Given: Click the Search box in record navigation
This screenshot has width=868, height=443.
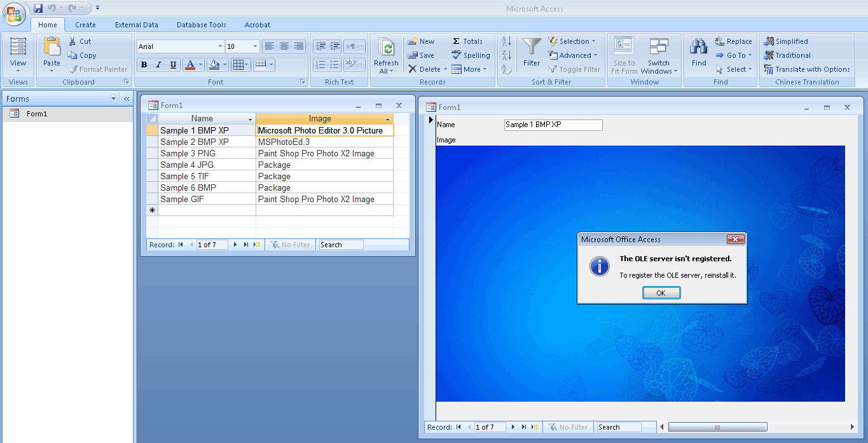Looking at the screenshot, I should 340,244.
